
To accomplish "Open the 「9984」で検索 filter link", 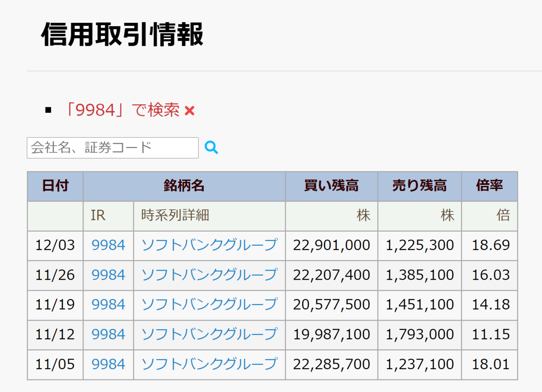I will (122, 110).
